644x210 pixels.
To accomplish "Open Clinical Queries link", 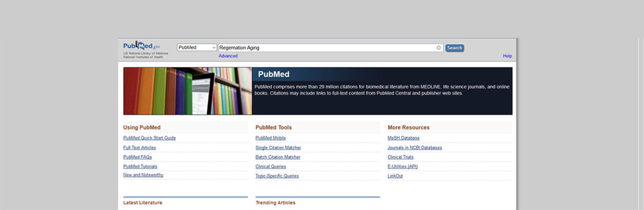I will [x=271, y=166].
